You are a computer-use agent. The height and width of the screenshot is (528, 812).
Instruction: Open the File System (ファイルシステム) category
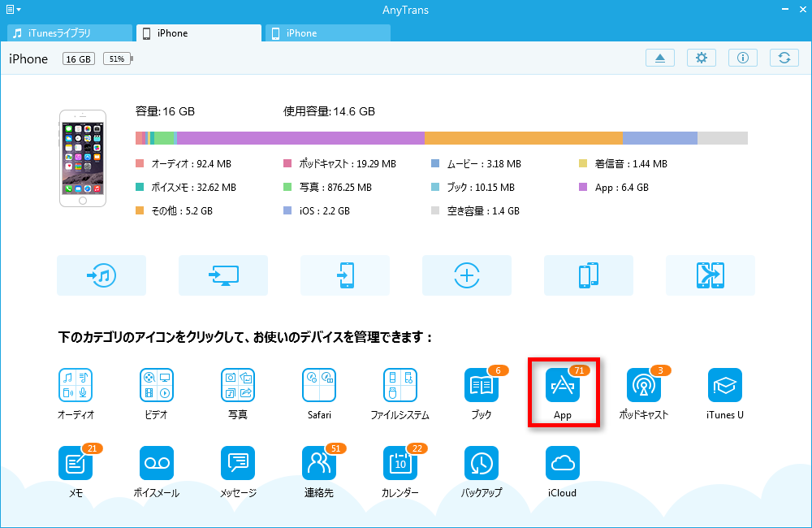(x=400, y=385)
